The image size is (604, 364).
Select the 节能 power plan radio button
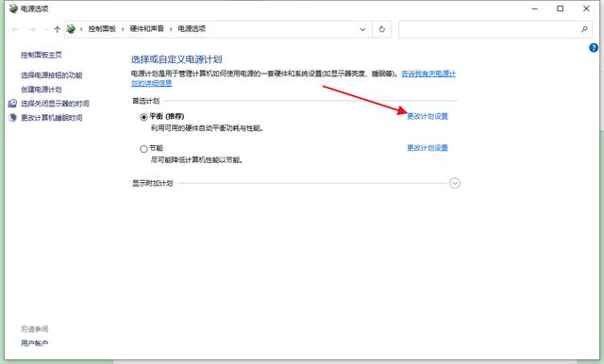pos(143,149)
